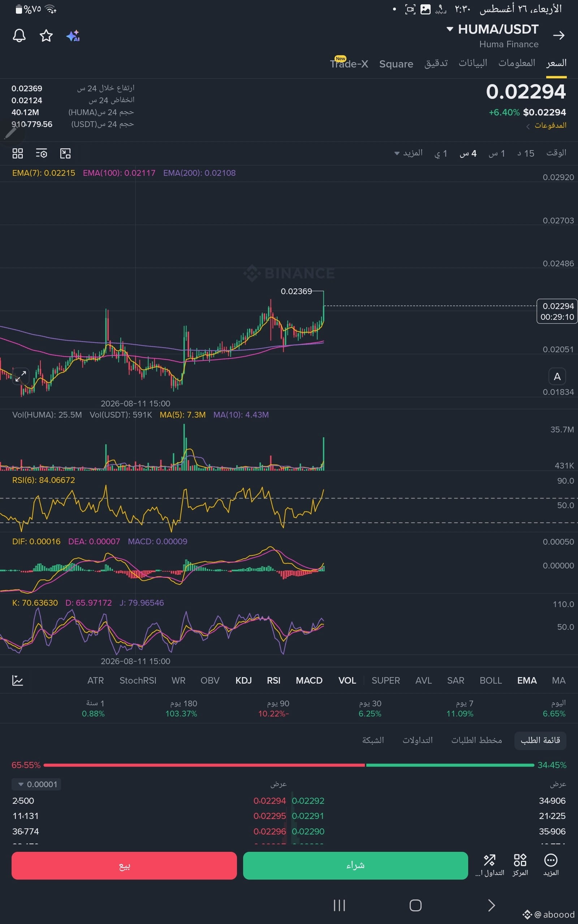The height and width of the screenshot is (924, 578).
Task: Open the الشبكة tab
Action: tap(373, 740)
